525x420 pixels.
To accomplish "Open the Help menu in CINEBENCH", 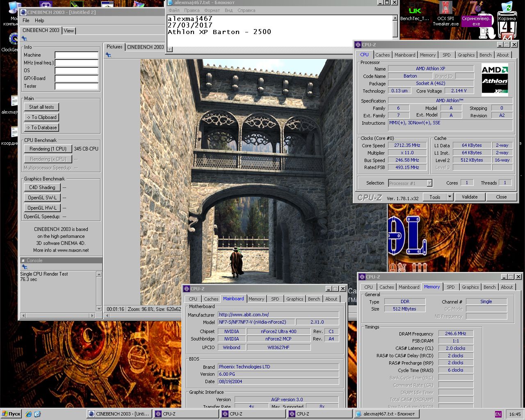I will (x=39, y=20).
